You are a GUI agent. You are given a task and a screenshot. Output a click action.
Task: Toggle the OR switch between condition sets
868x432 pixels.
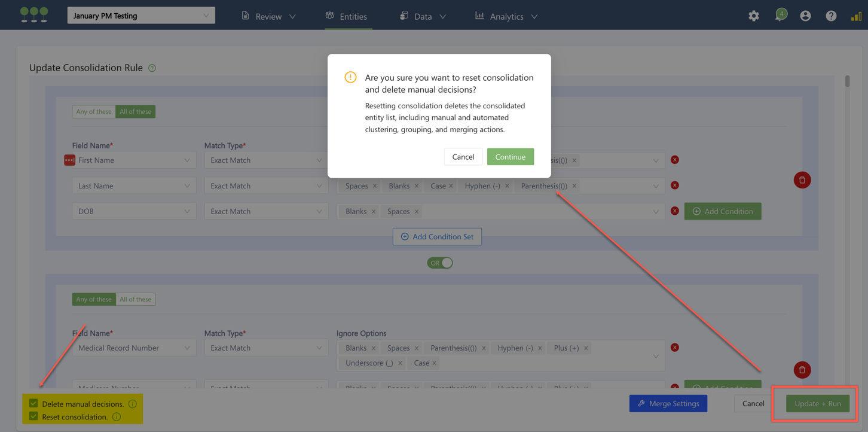click(439, 263)
